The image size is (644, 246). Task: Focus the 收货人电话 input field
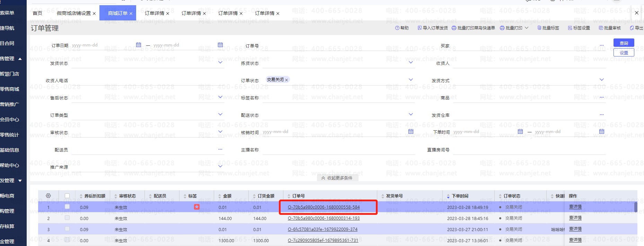[148, 80]
